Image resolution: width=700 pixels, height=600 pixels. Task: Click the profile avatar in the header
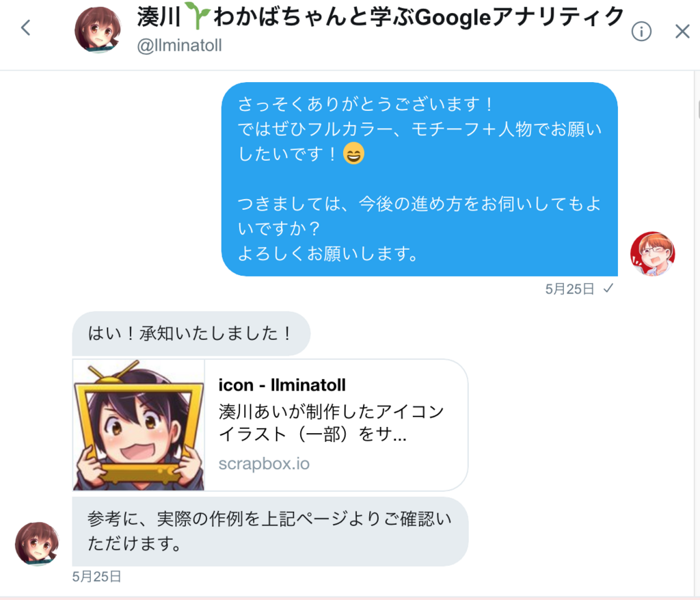coord(98,30)
